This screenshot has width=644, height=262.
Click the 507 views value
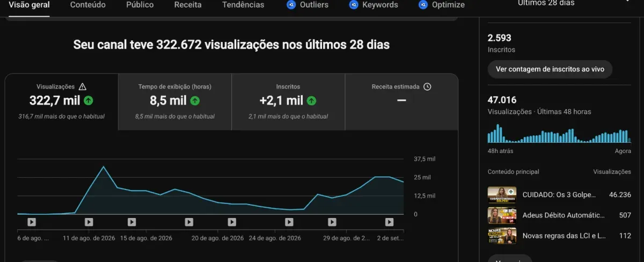(x=625, y=215)
